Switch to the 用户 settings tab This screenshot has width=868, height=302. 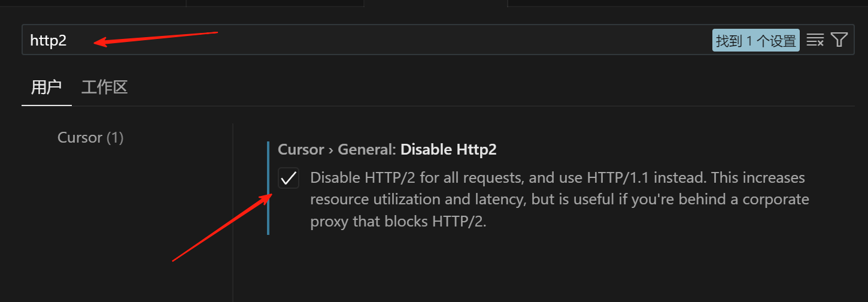click(x=46, y=87)
